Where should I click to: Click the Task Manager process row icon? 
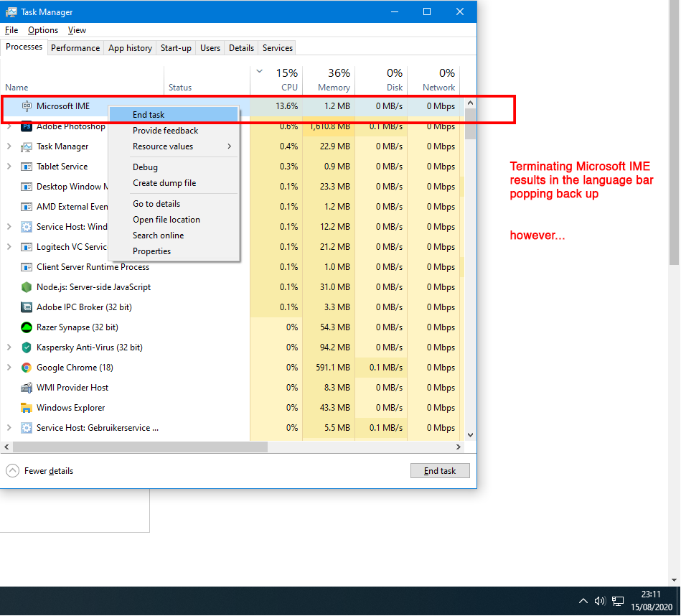point(27,147)
